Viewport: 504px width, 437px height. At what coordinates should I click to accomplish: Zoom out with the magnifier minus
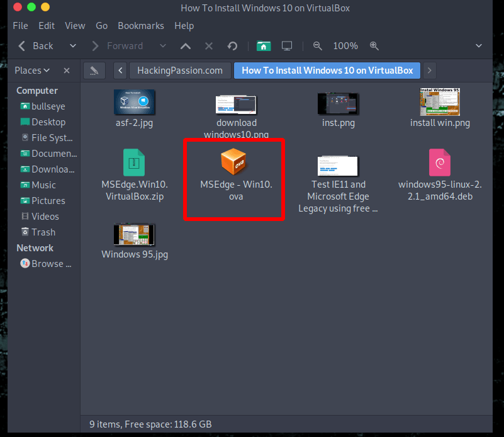tap(318, 46)
